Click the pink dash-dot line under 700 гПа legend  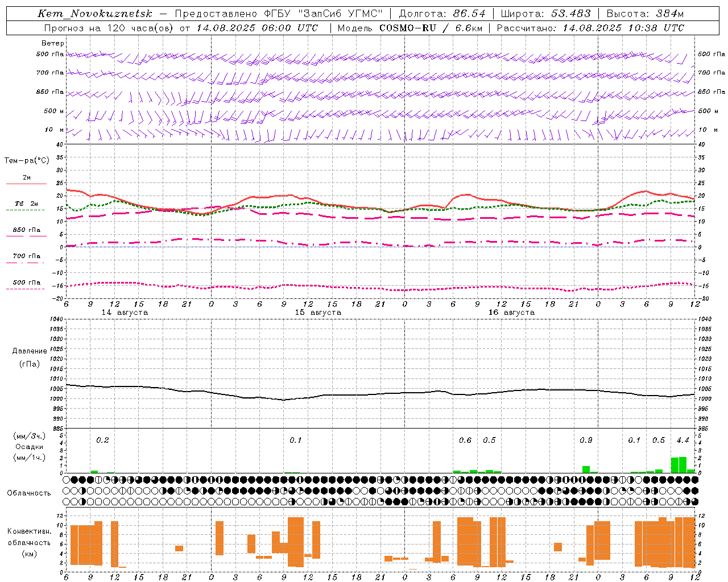[26, 263]
